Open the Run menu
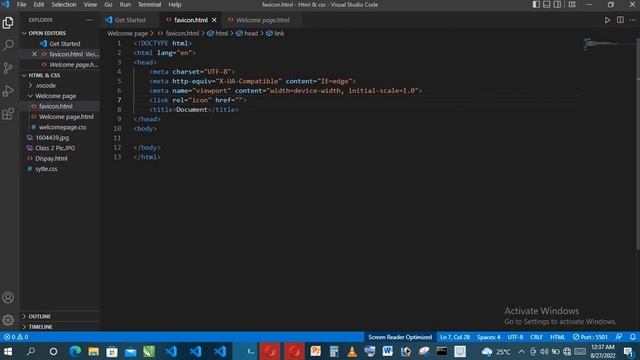This screenshot has width=640, height=360. 125,4
